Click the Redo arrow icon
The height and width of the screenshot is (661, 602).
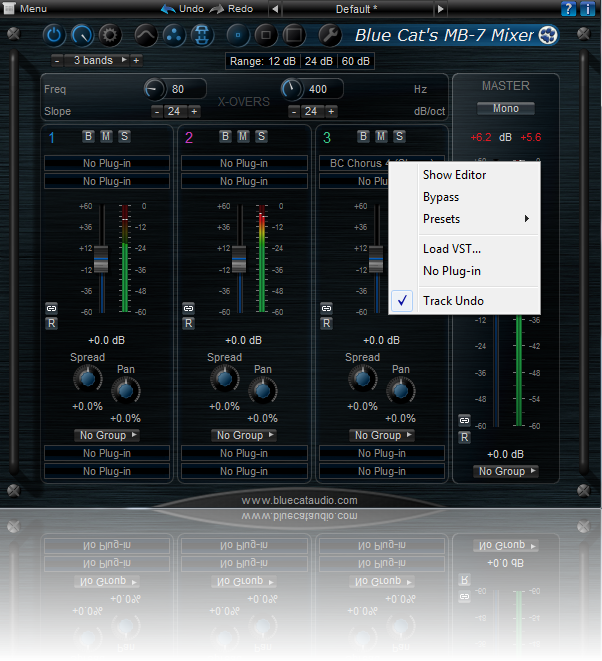(x=217, y=9)
